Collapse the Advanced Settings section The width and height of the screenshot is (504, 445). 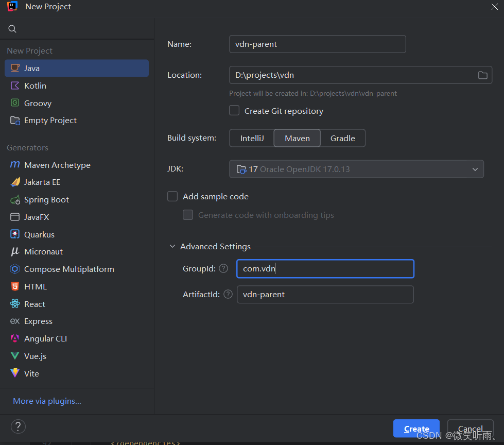[x=172, y=246]
